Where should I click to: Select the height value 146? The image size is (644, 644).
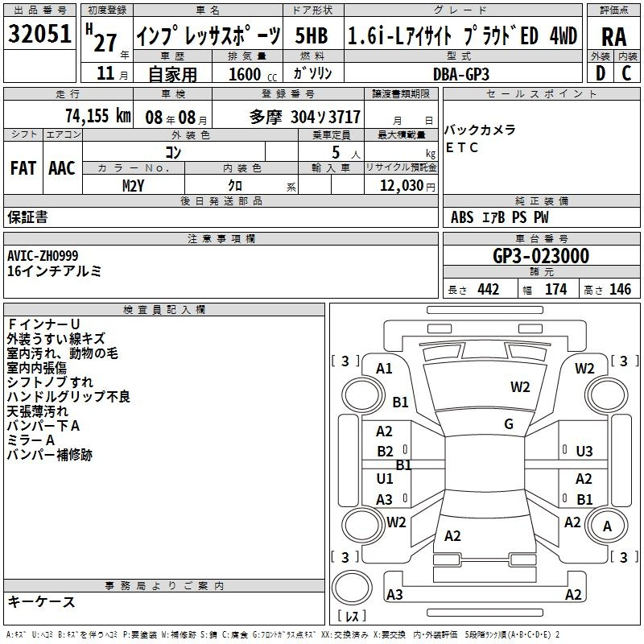pyautogui.click(x=620, y=289)
